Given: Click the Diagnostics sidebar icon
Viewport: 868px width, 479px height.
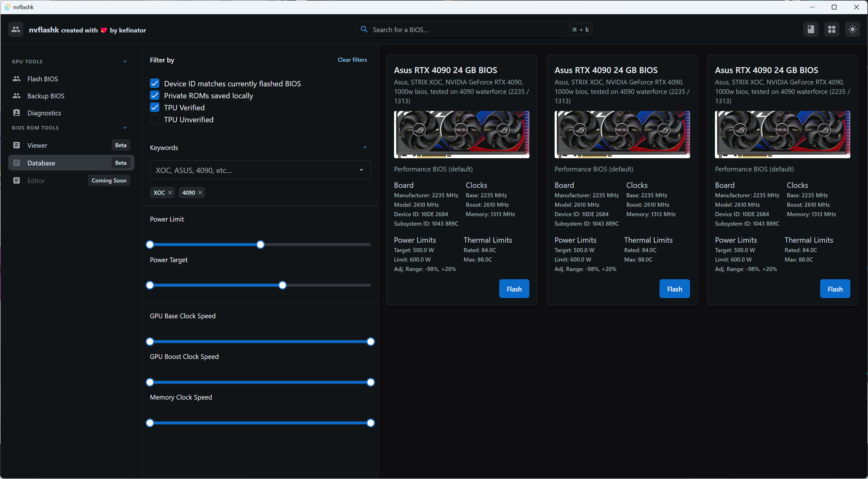Looking at the screenshot, I should (16, 113).
